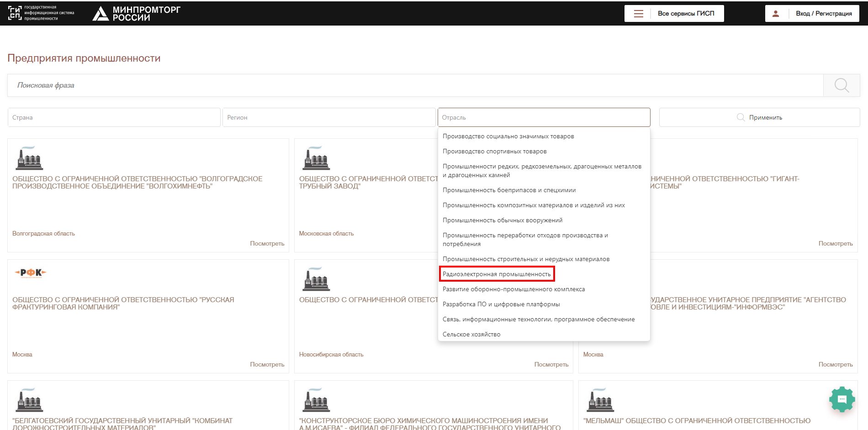Viewport: 868px width, 430px height.
Task: Click Волгоградская область region label
Action: 43,233
